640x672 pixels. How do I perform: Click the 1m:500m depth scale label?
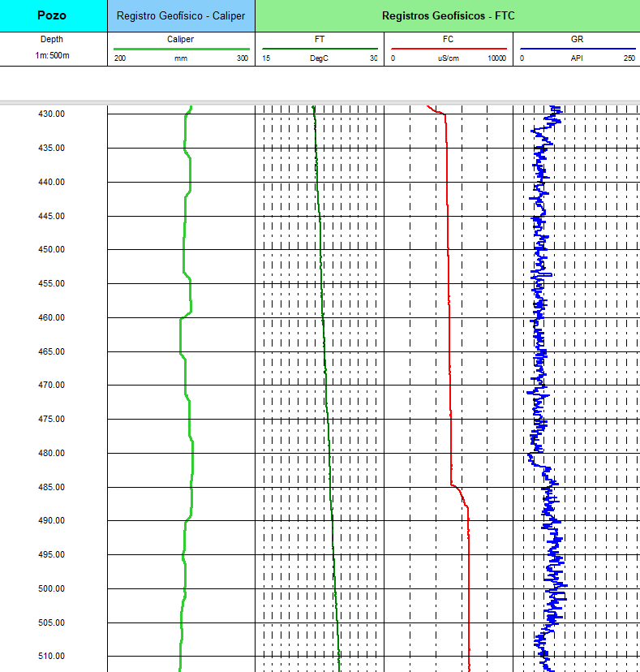click(x=52, y=55)
